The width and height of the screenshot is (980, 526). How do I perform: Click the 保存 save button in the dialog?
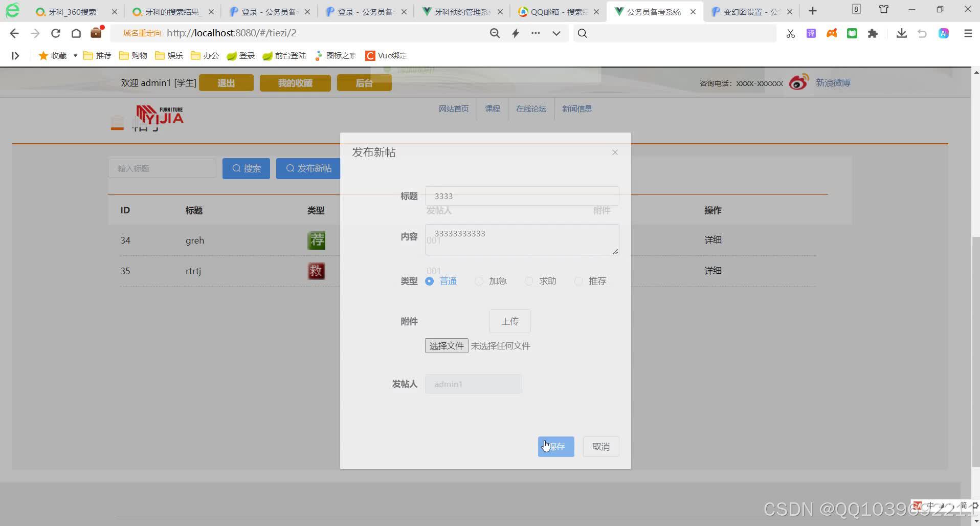555,446
